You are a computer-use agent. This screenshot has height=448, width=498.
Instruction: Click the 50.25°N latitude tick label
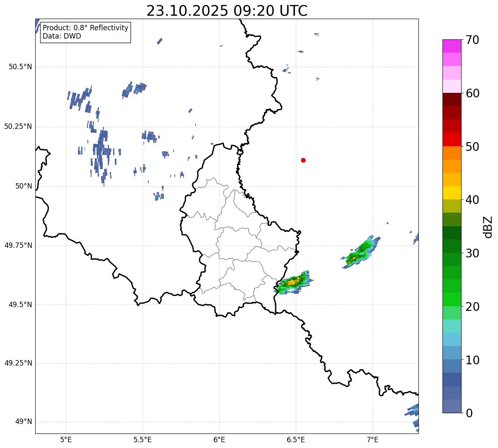[x=18, y=126]
